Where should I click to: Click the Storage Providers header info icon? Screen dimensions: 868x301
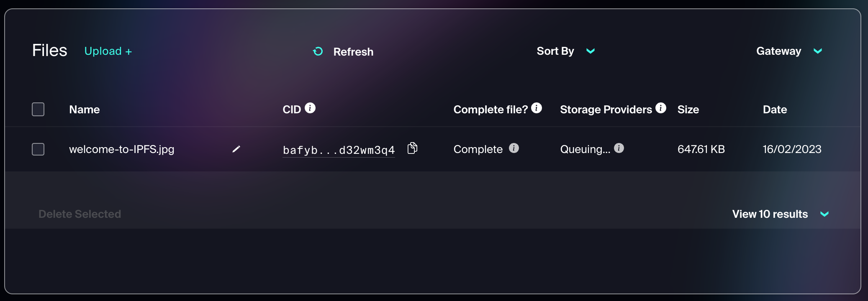661,108
